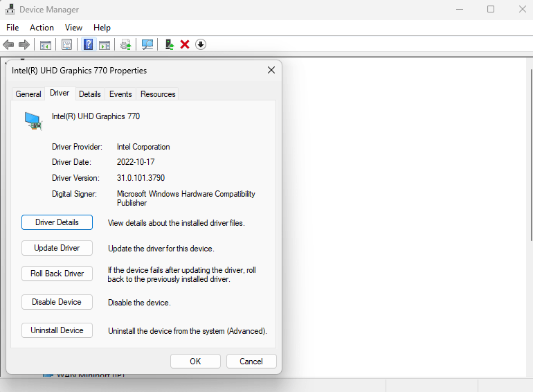Image resolution: width=533 pixels, height=392 pixels.
Task: Confirm with the OK button
Action: [195, 361]
